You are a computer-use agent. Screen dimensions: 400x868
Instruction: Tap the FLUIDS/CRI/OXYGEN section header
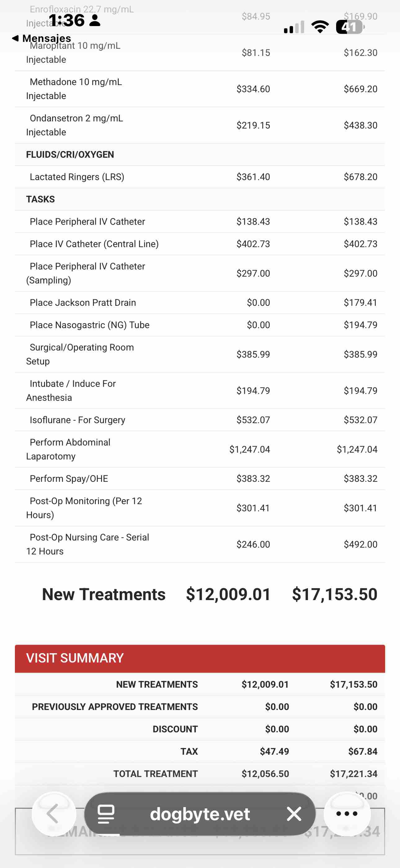coord(70,155)
